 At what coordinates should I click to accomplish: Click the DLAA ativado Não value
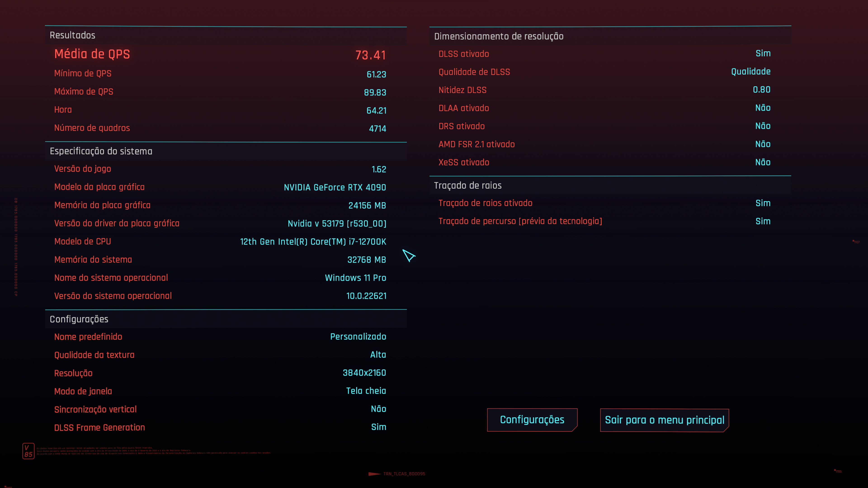click(762, 108)
